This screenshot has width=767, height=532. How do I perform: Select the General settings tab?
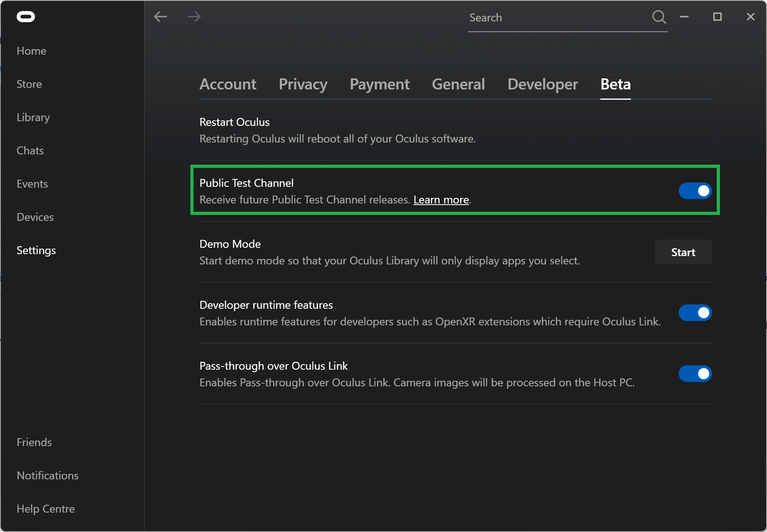(457, 84)
